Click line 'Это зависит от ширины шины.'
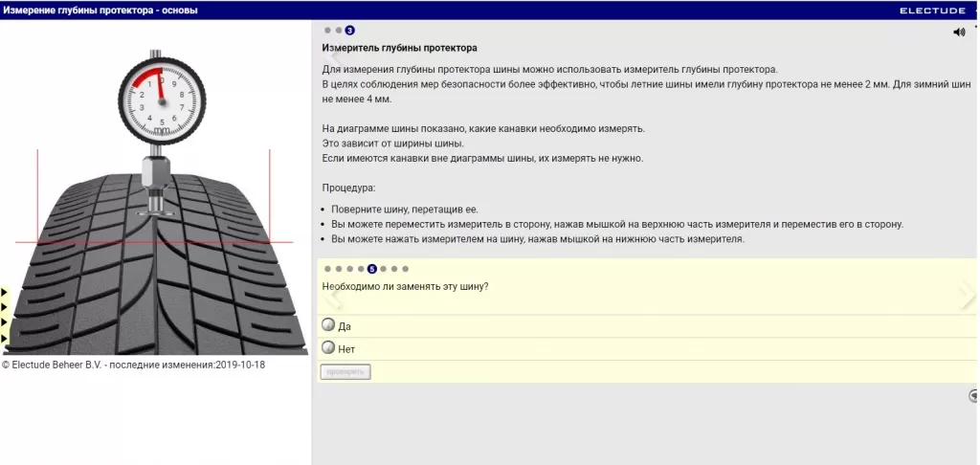This screenshot has width=980, height=465. coord(393,144)
